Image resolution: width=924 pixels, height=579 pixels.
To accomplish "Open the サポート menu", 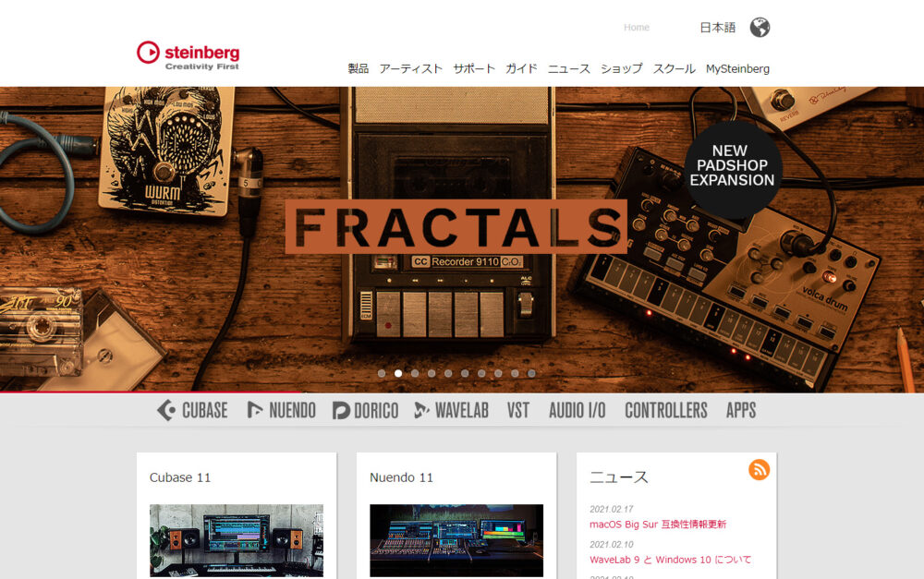I will coord(474,69).
